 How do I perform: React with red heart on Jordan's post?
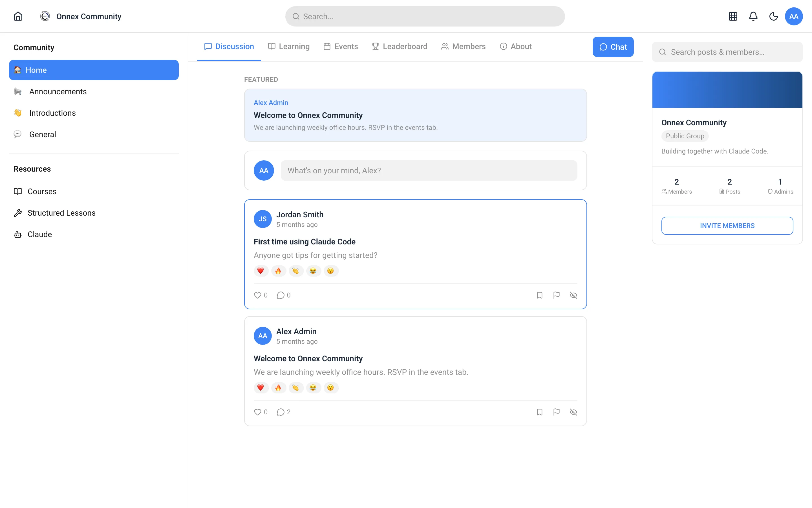pos(261,271)
